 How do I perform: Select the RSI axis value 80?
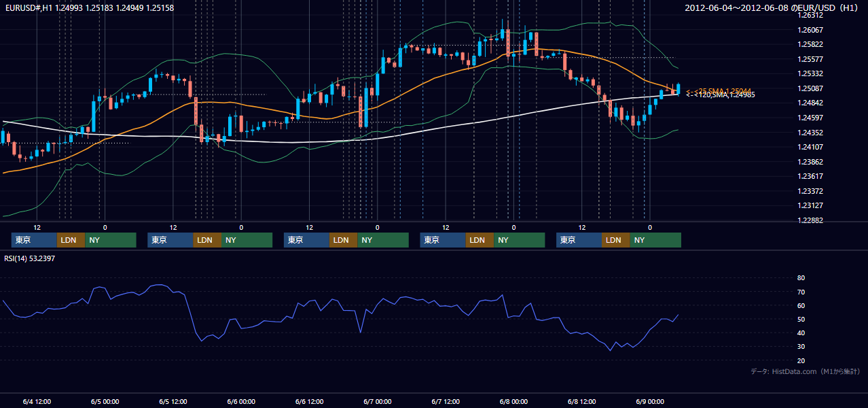801,278
